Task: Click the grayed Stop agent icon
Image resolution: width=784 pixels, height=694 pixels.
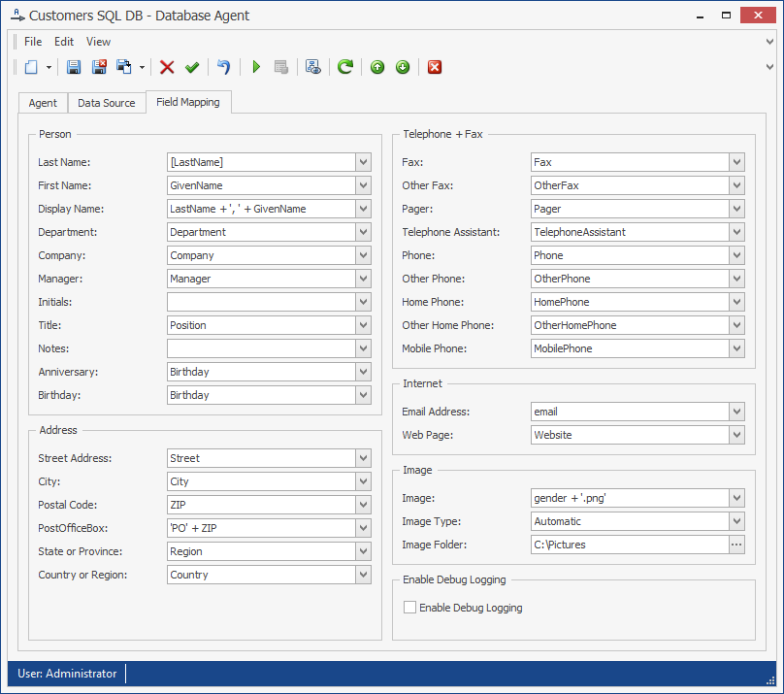Action: click(281, 67)
